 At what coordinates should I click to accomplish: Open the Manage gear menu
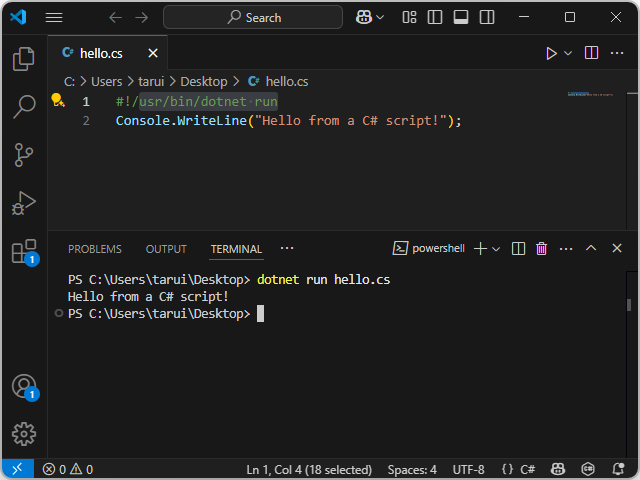[x=23, y=434]
